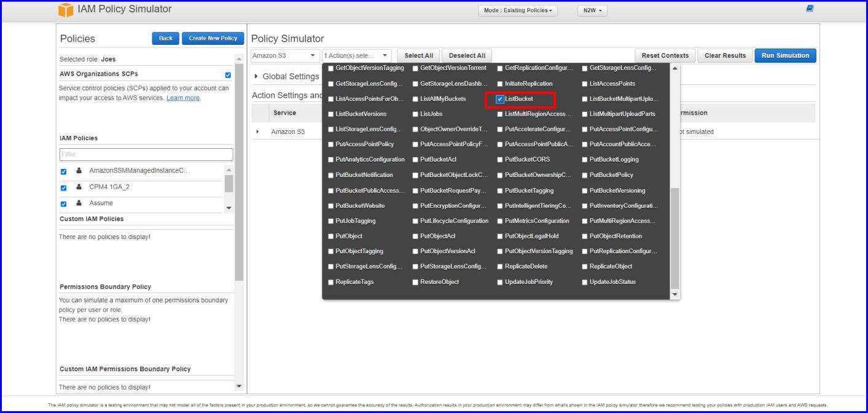868x413 pixels.
Task: Expand the Amazon S3 results row
Action: point(257,132)
